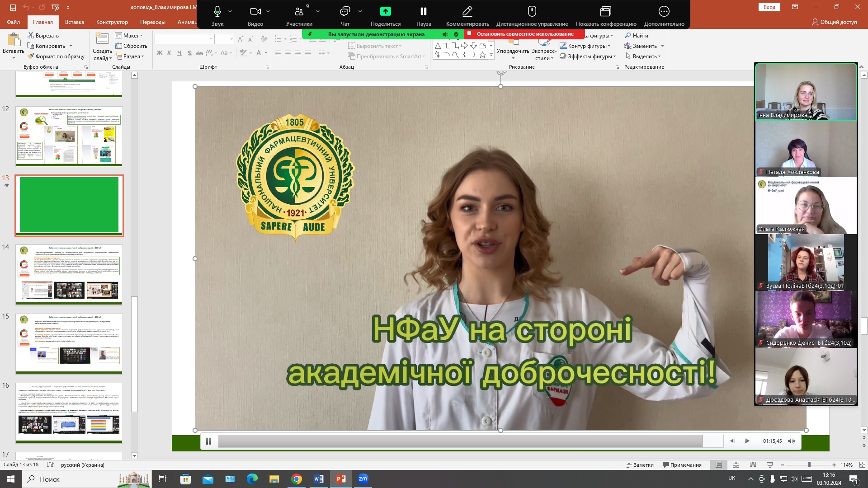Image resolution: width=868 pixels, height=488 pixels.
Task: Switch to the Transitions (Переходы) tab
Action: [153, 22]
